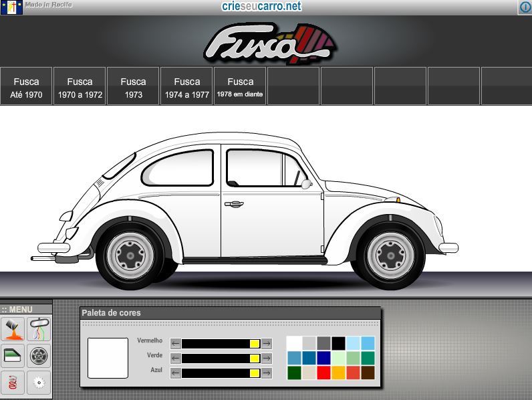Click the car's rear wheel
Image resolution: width=532 pixels, height=400 pixels.
(130, 256)
